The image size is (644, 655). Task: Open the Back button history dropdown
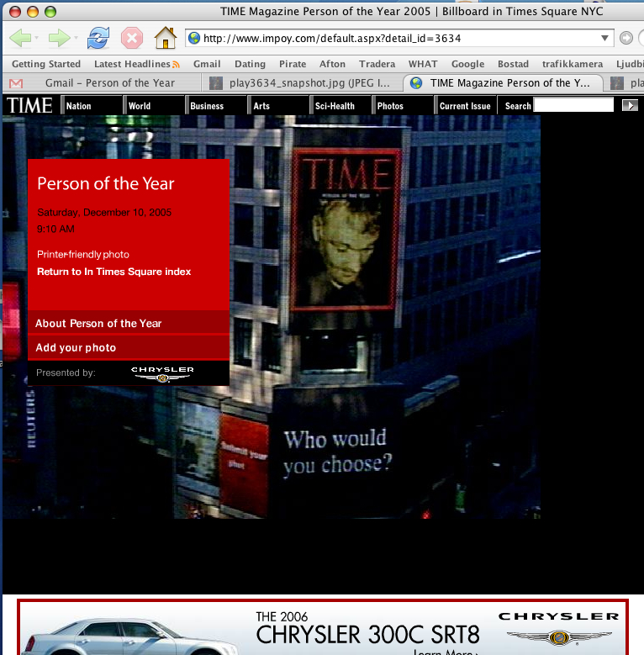[x=37, y=38]
